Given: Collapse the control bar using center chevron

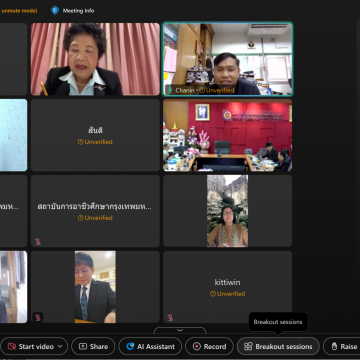Looking at the screenshot, I should point(180,330).
